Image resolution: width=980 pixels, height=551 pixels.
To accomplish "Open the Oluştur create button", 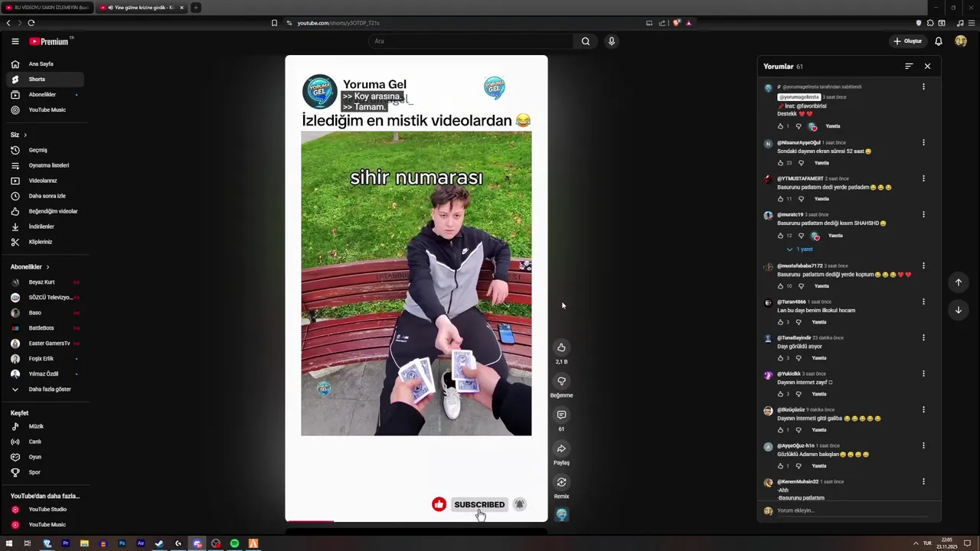I will tap(908, 41).
